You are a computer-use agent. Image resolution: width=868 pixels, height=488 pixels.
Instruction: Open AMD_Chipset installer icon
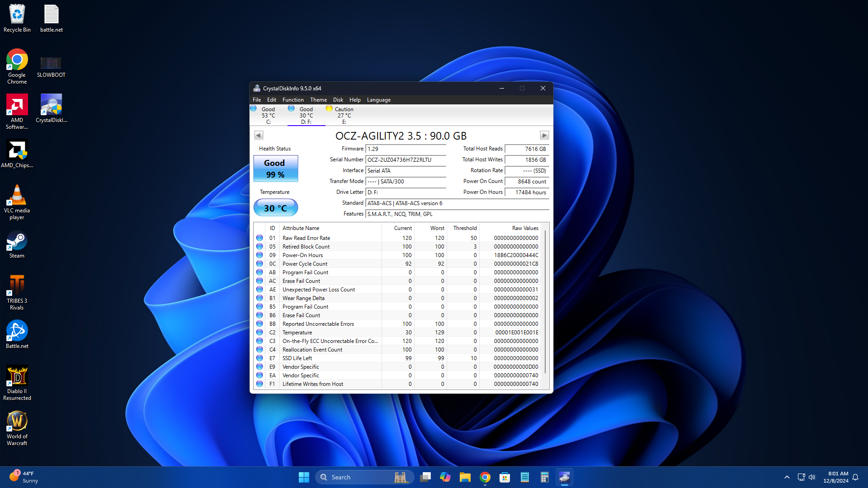pyautogui.click(x=17, y=154)
